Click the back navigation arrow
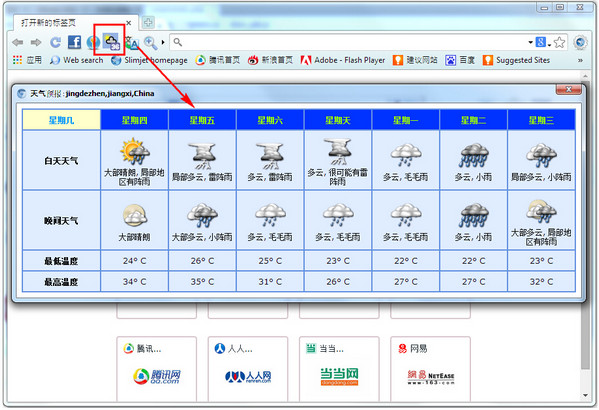 coord(18,42)
